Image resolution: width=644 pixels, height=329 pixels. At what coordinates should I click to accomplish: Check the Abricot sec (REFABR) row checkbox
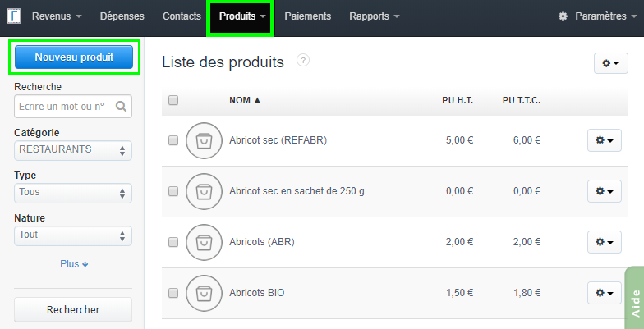tap(173, 140)
